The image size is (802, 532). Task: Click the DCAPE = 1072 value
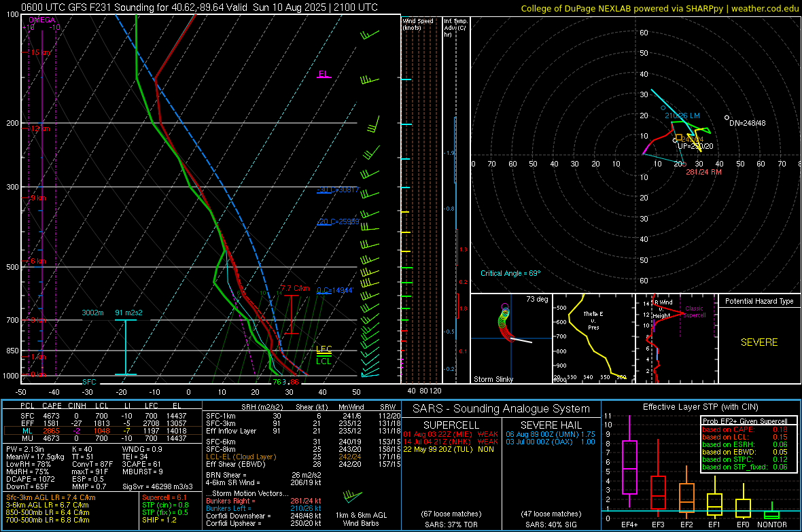point(30,479)
